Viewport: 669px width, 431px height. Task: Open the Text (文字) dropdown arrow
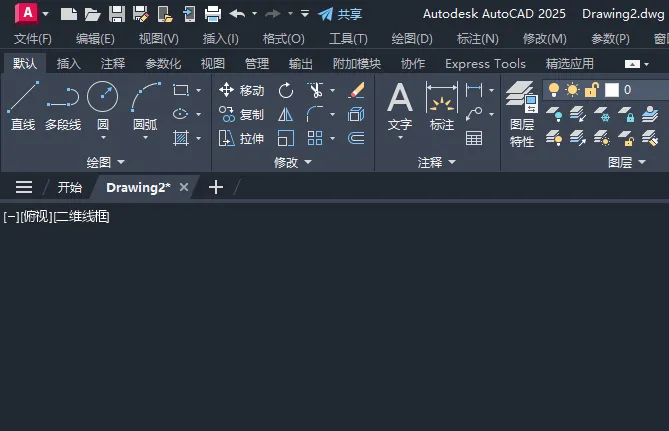coord(400,138)
